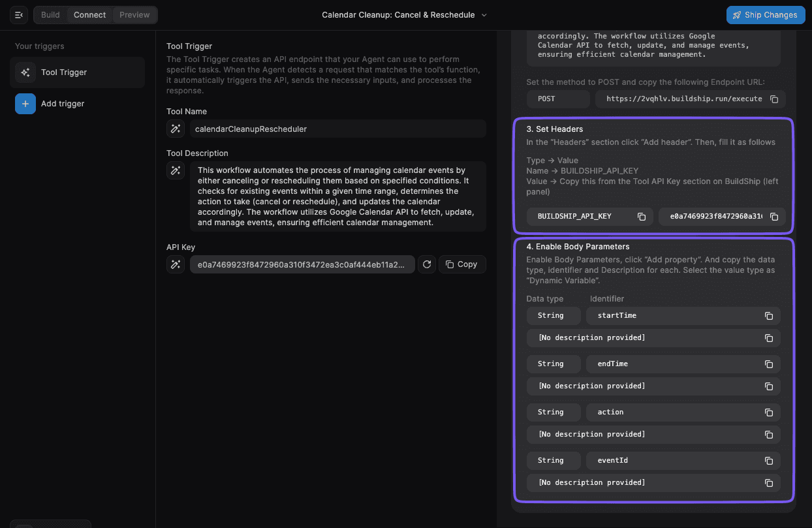The width and height of the screenshot is (812, 528).
Task: Copy the header API key value
Action: 774,217
